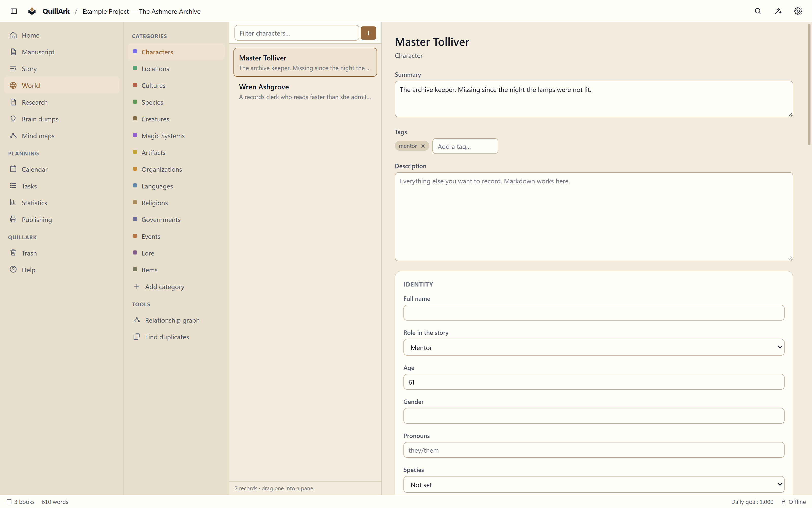Screen dimensions: 812x508
Task: Click the Description text area
Action: [594, 217]
